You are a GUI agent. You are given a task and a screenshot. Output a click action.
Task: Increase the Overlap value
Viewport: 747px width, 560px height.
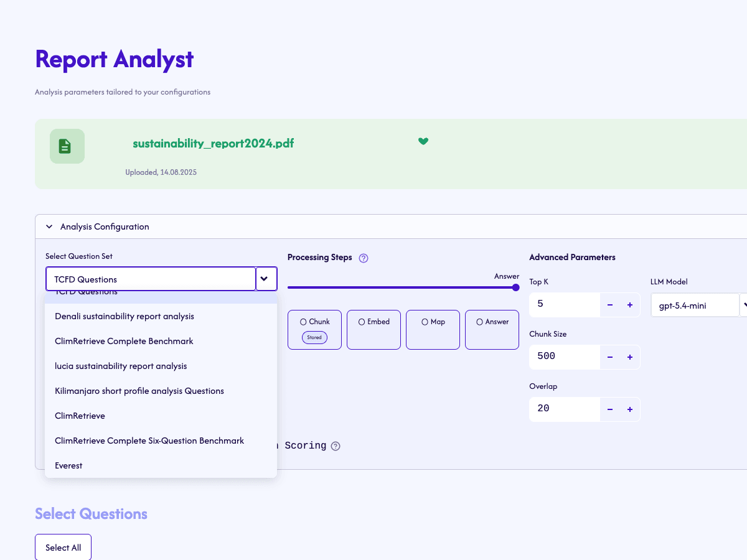630,409
